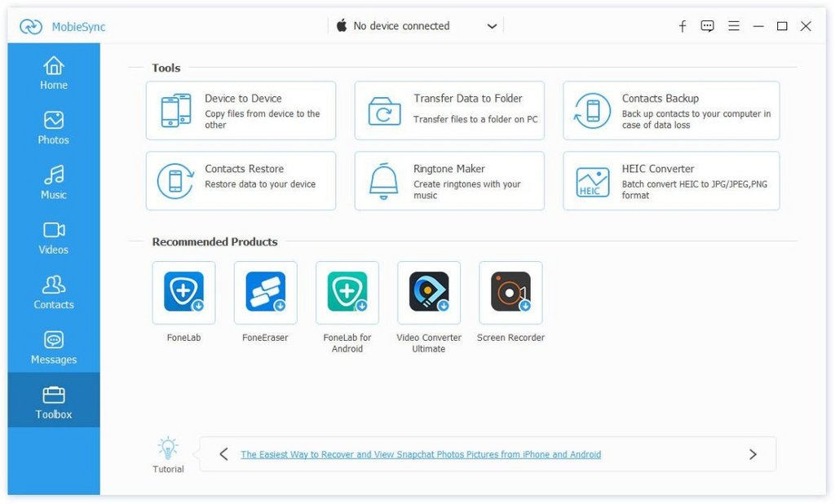Open the HEIC Converter tool title
This screenshot has height=504, width=835.
click(658, 169)
